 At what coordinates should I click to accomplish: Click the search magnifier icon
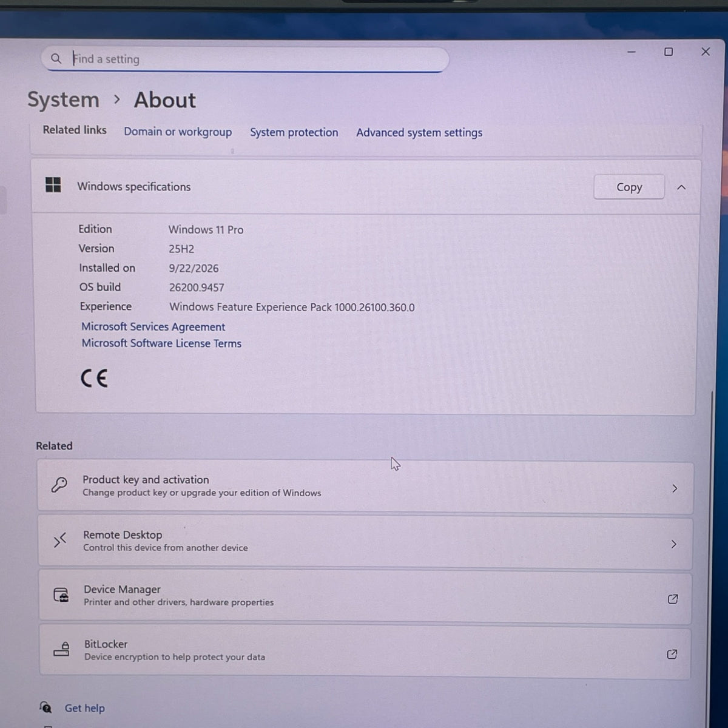point(56,59)
